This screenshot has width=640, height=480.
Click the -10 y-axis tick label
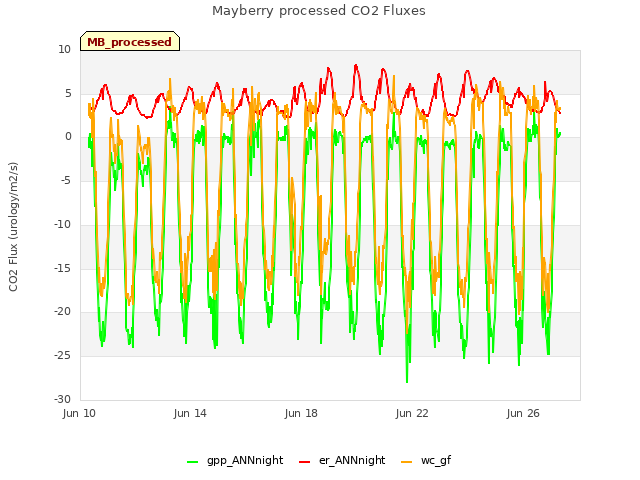(63, 224)
